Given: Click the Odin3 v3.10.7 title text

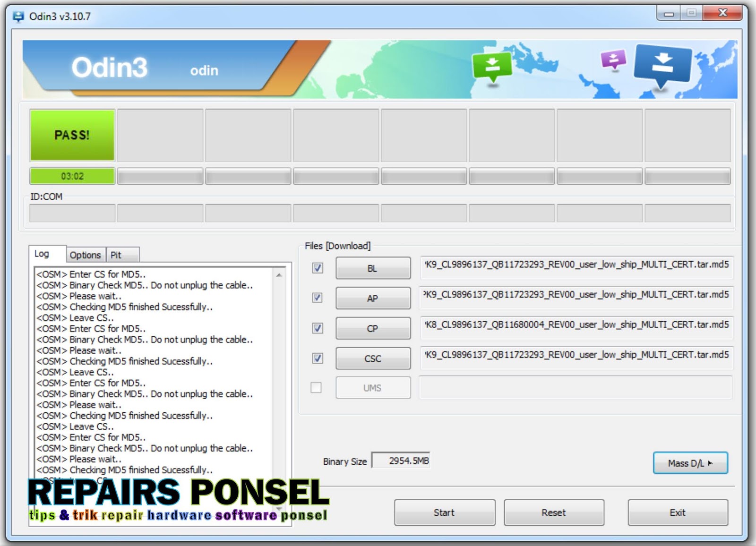Looking at the screenshot, I should point(60,17).
